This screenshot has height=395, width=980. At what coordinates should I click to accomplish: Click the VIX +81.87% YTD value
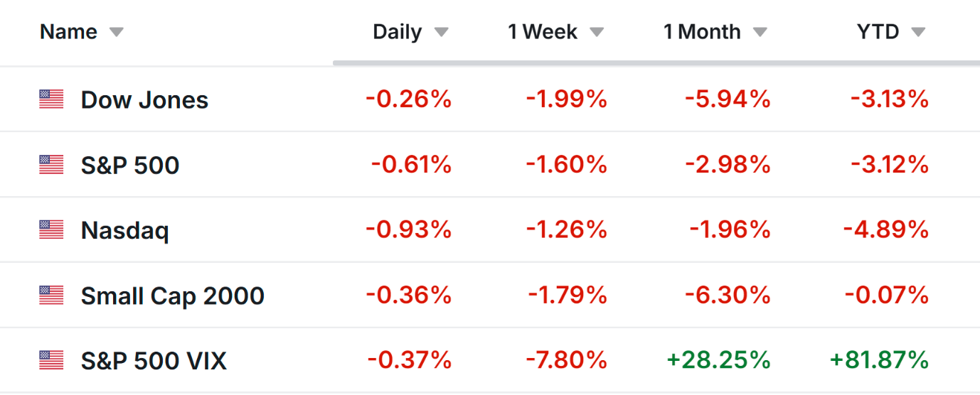(x=879, y=361)
